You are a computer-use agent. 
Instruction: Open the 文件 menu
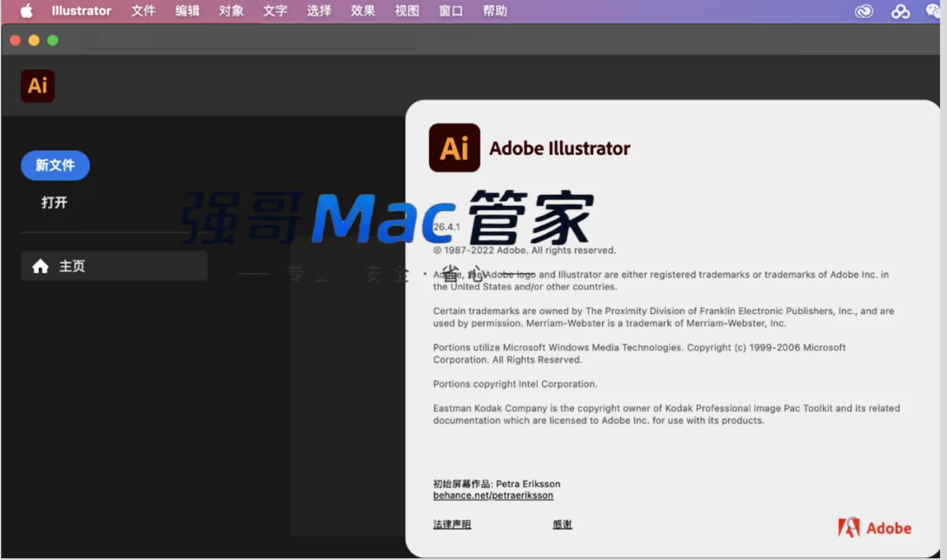(143, 11)
